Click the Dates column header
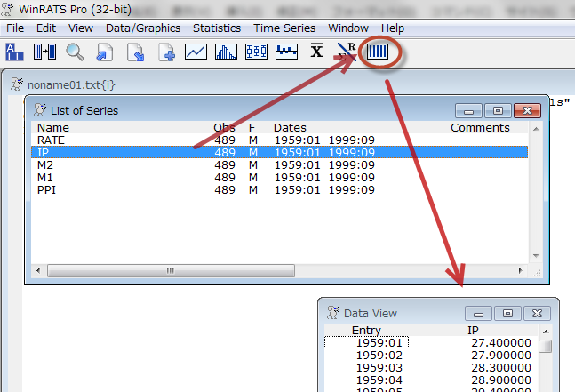The width and height of the screenshot is (575, 392). (x=290, y=128)
